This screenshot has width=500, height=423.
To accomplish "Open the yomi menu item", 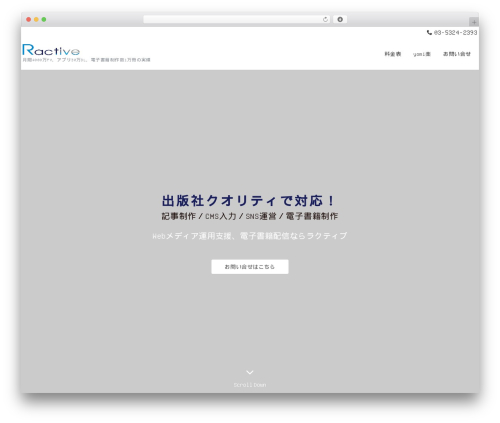I will click(422, 54).
